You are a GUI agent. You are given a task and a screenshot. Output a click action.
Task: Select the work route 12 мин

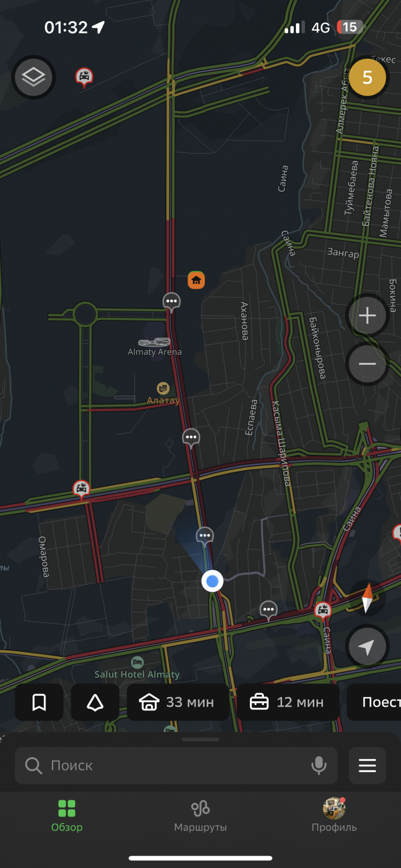[288, 702]
